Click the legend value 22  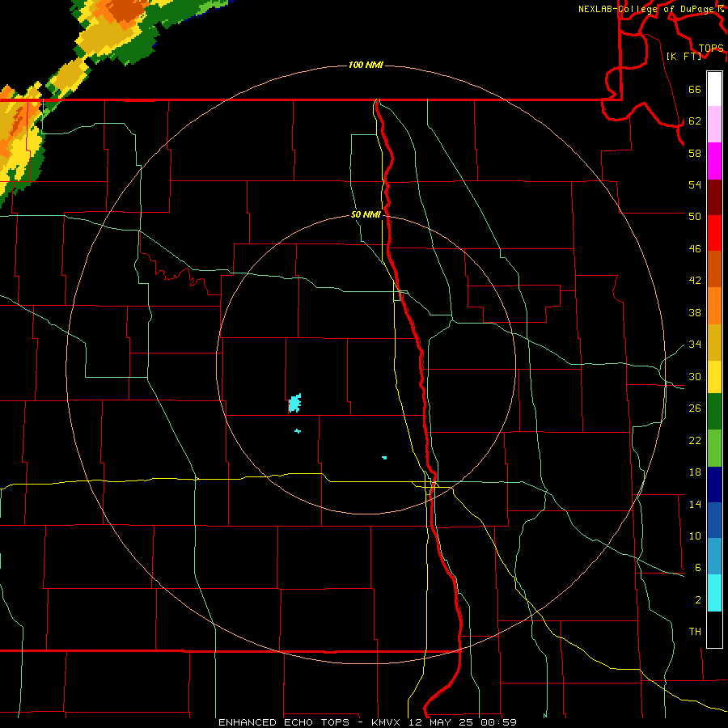click(x=695, y=441)
